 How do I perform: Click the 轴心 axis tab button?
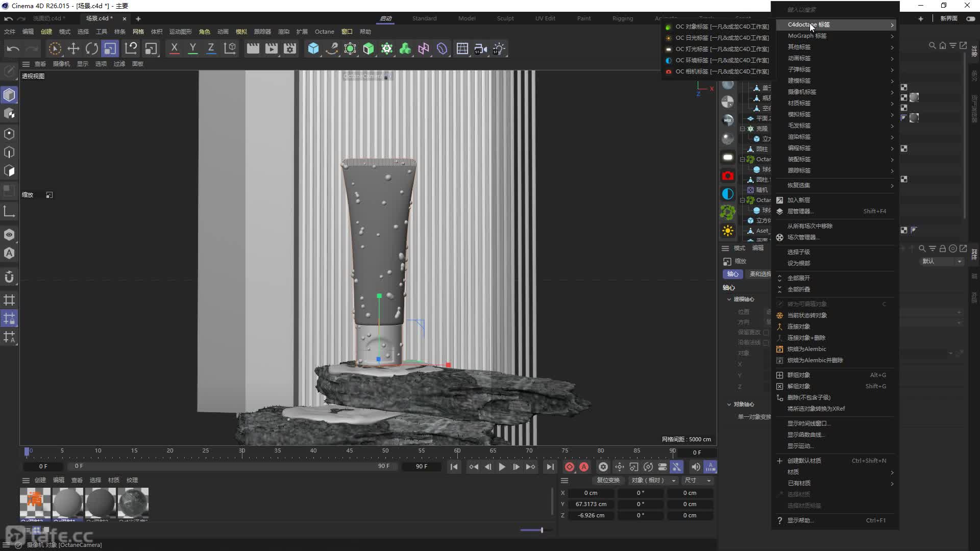(x=732, y=274)
